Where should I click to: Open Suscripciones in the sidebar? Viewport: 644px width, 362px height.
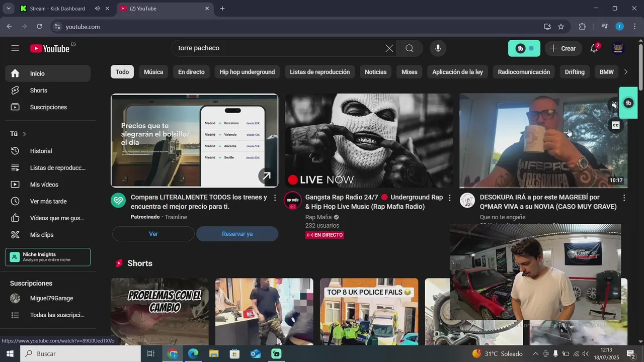48,107
